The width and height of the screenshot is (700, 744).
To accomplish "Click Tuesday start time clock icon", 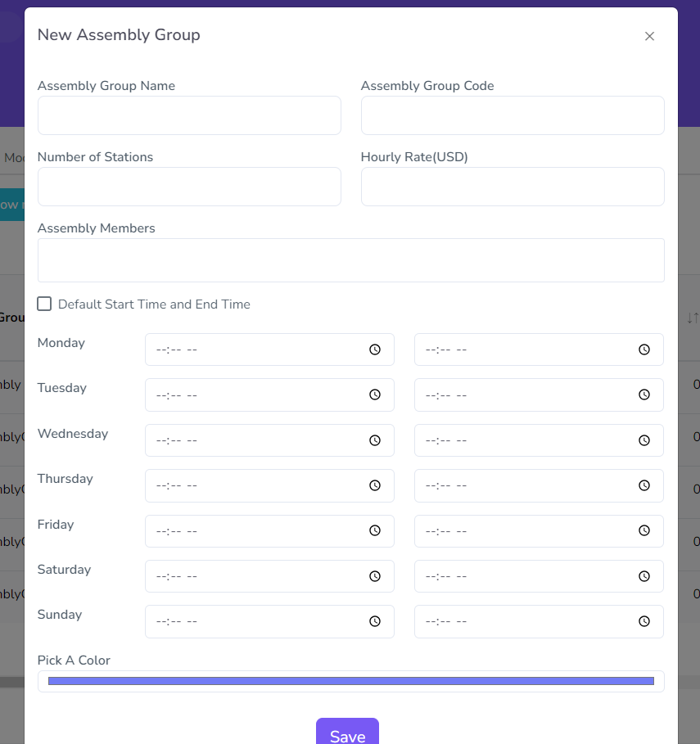I will click(375, 395).
